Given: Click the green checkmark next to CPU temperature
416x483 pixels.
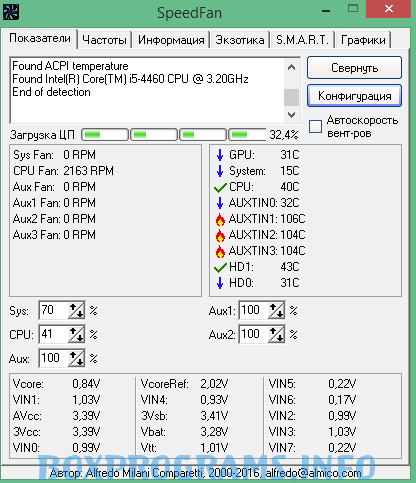Looking at the screenshot, I should click(x=220, y=187).
